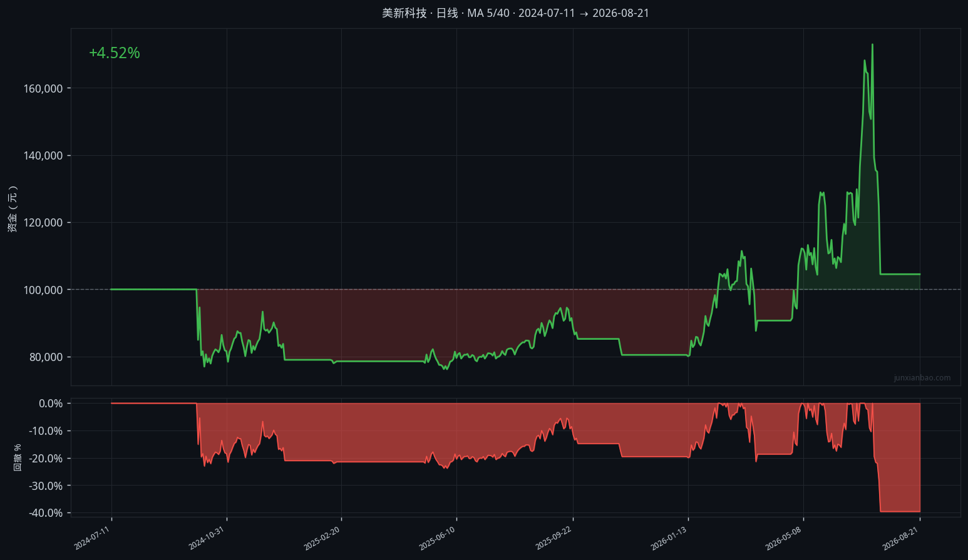The image size is (968, 560).
Task: Click the highest peak of the equity curve
Action: (872, 44)
